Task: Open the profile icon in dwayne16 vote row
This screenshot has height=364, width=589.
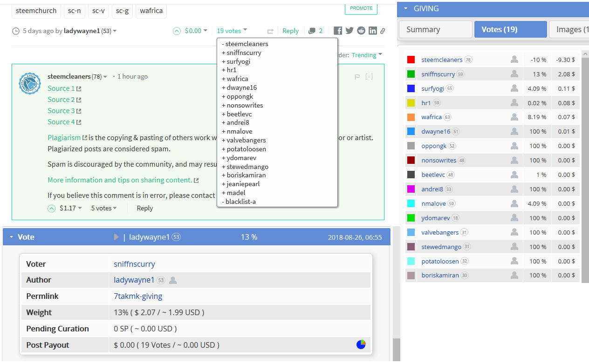Action: click(x=514, y=132)
